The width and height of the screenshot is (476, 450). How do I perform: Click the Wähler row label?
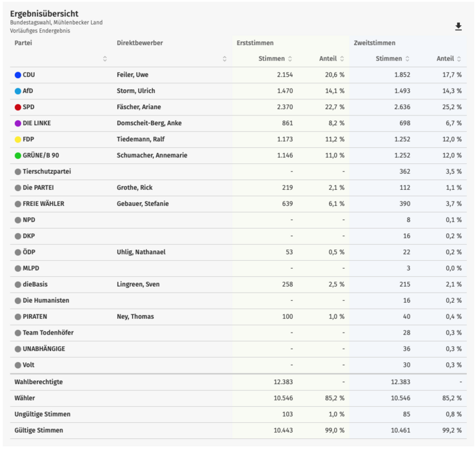coord(25,398)
